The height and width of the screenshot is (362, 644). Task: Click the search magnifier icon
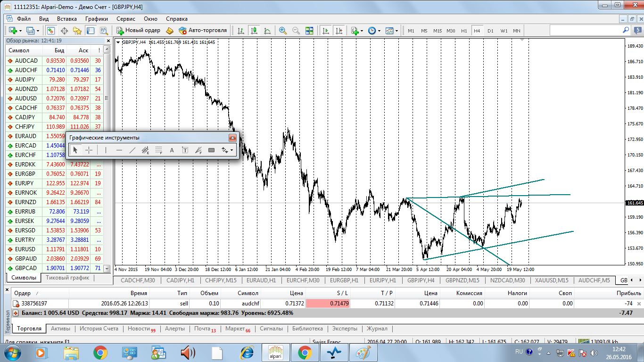626,30
